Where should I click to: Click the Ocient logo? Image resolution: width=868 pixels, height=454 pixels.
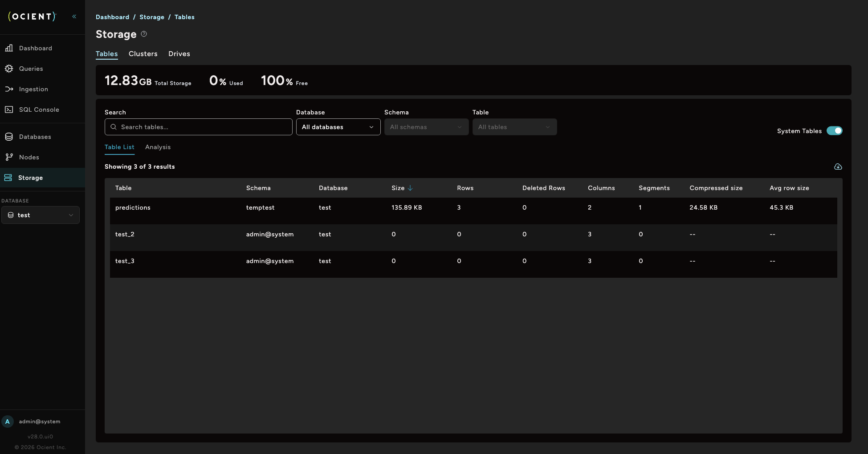coord(32,16)
